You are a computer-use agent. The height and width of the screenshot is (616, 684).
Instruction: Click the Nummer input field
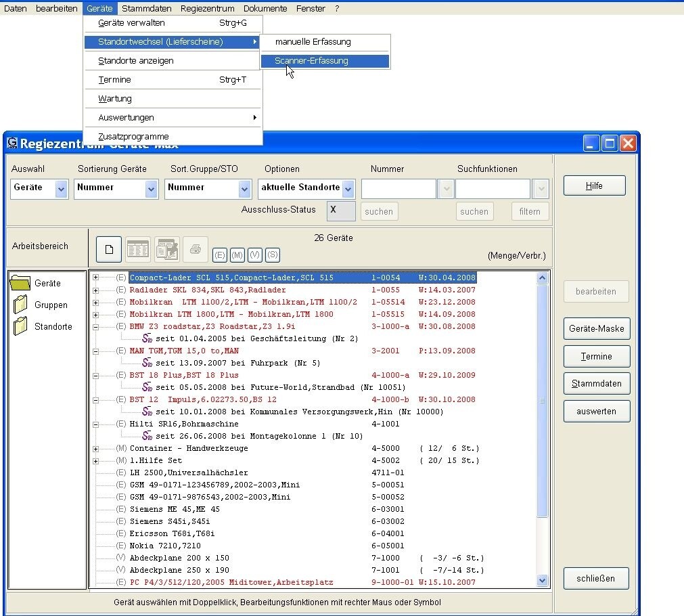tap(398, 189)
